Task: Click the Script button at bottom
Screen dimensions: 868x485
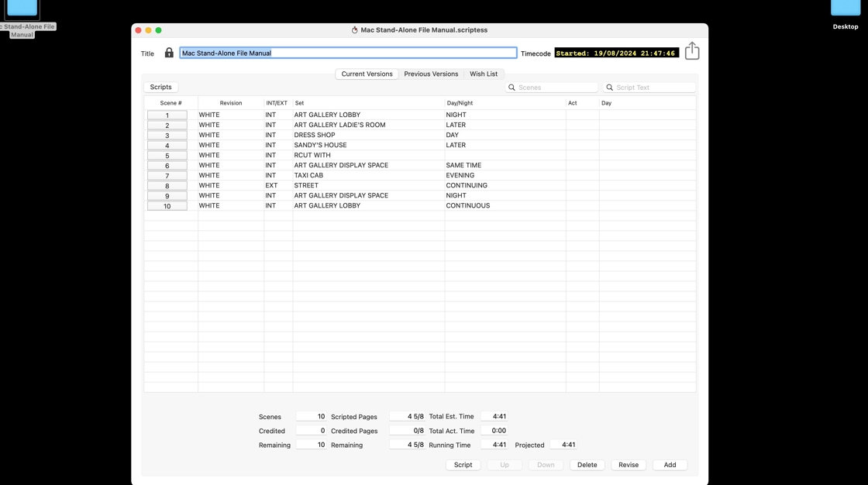Action: (463, 465)
